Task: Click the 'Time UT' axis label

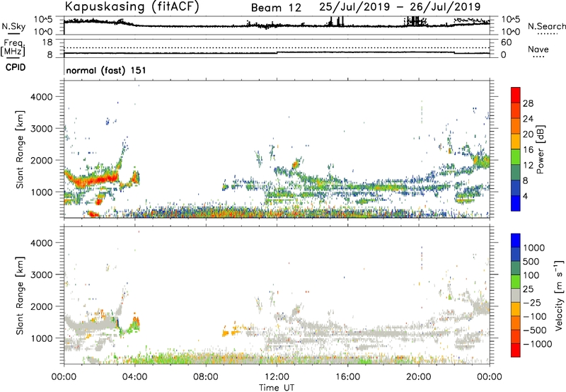Action: coord(277,387)
